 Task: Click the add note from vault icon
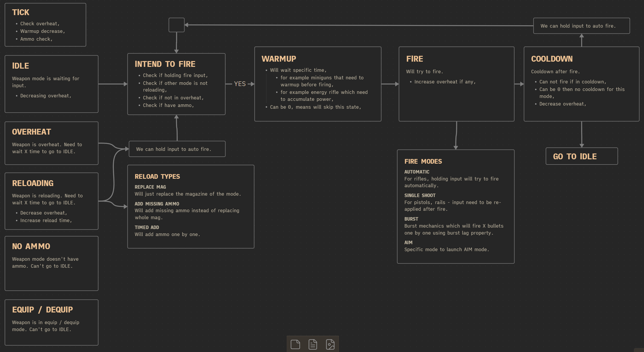coord(313,344)
